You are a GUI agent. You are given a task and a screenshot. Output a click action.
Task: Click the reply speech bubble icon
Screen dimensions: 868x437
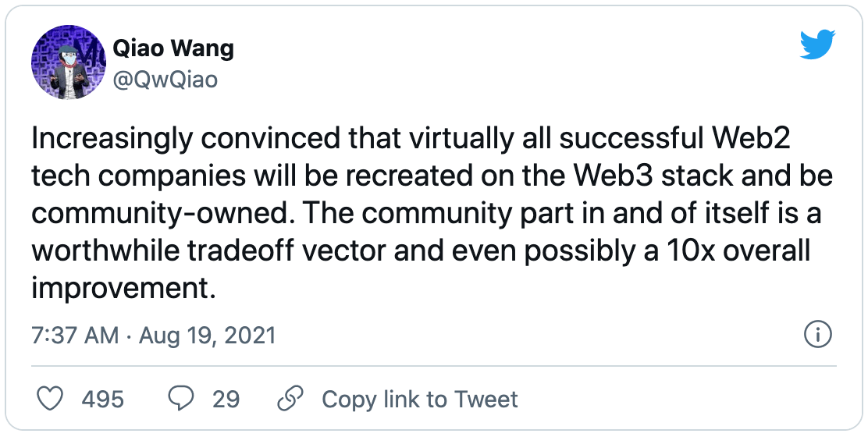point(181,400)
